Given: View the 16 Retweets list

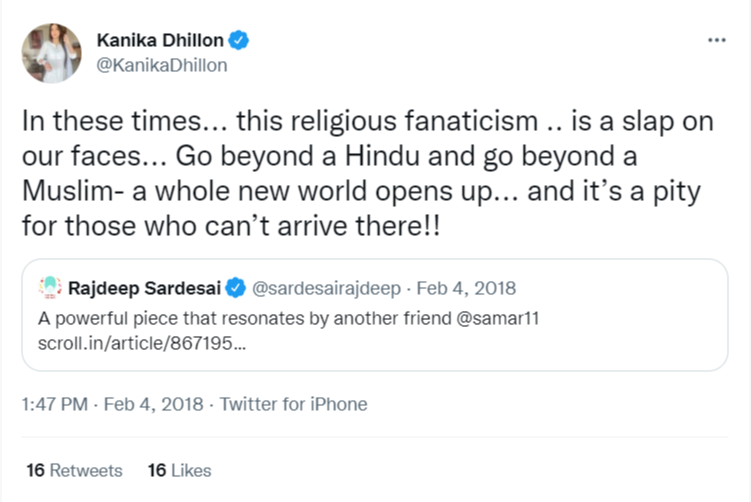Looking at the screenshot, I should (x=75, y=470).
